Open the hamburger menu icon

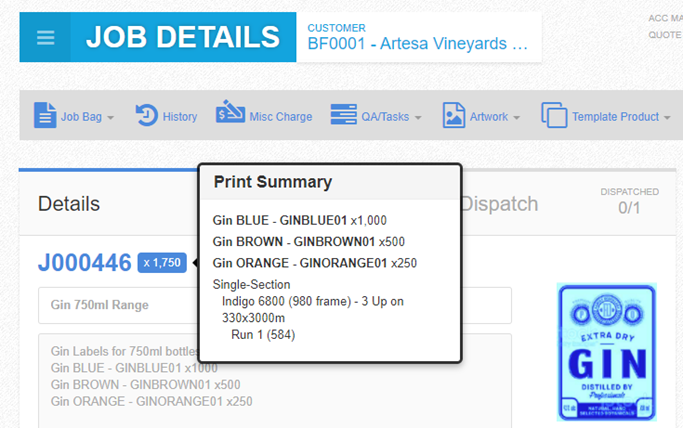(x=45, y=37)
